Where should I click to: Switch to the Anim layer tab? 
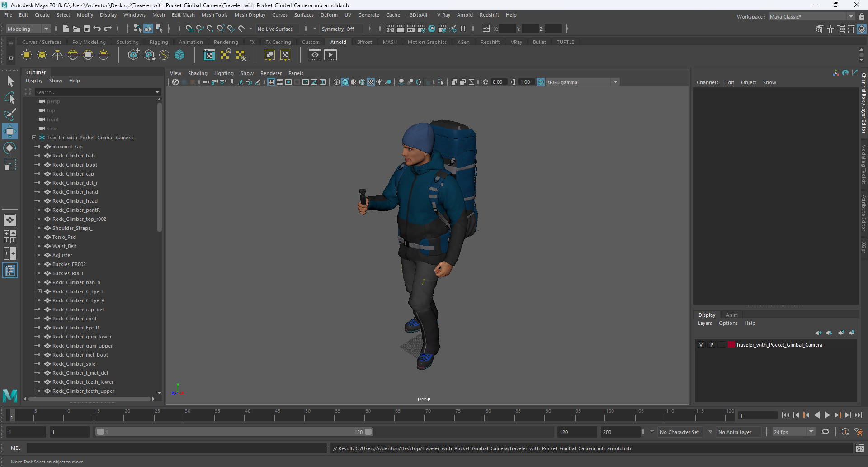[x=731, y=315]
